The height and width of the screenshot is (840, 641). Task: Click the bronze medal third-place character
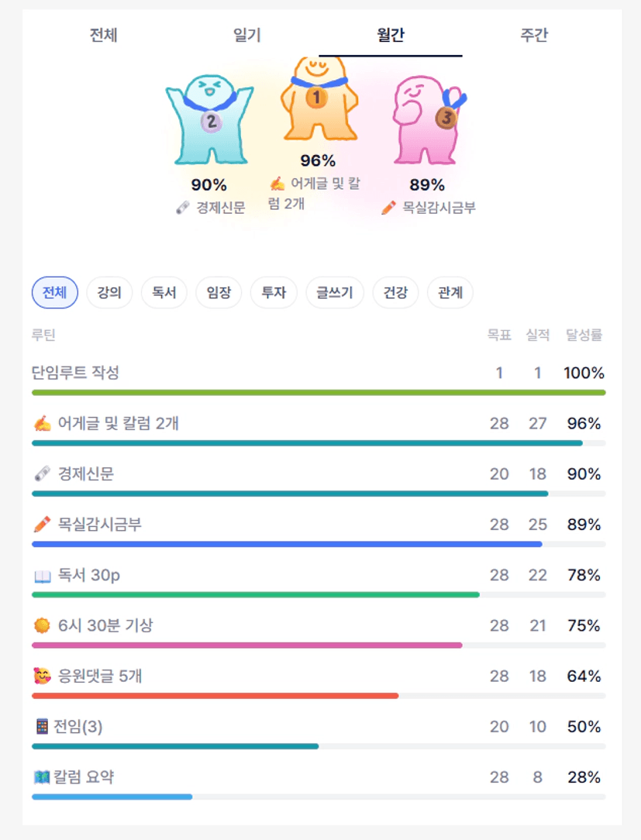426,120
